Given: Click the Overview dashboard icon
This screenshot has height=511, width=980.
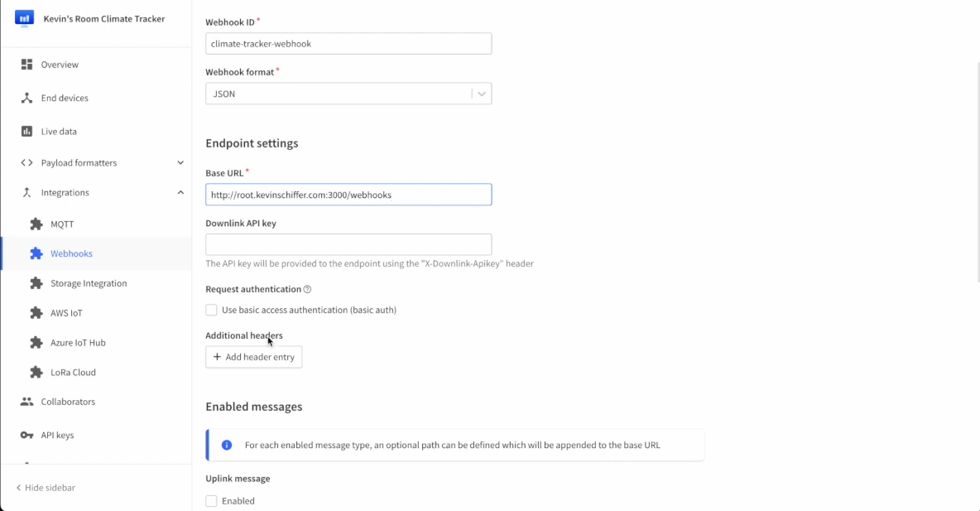Looking at the screenshot, I should pos(26,65).
